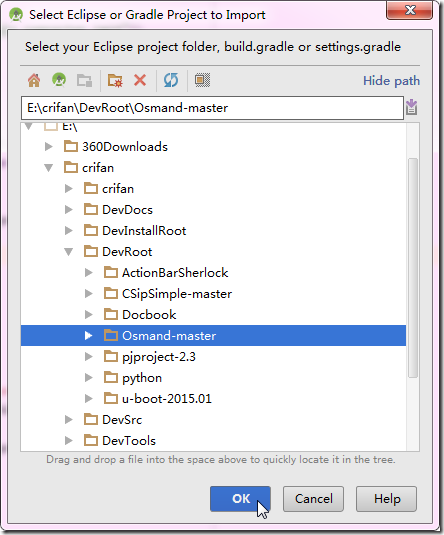Expand the Osmand-master folder

89,336
